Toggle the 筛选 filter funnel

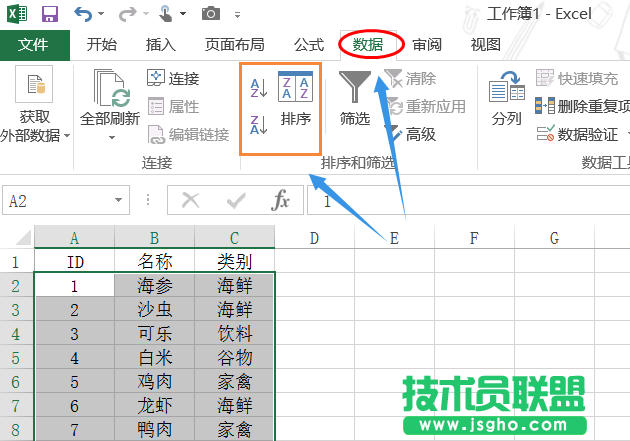coord(355,98)
